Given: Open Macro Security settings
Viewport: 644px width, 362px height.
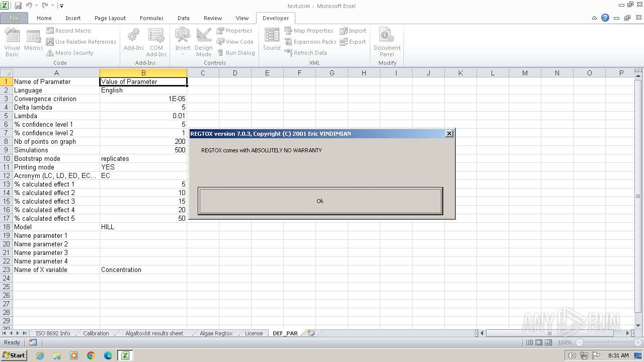Looking at the screenshot, I should [x=70, y=53].
